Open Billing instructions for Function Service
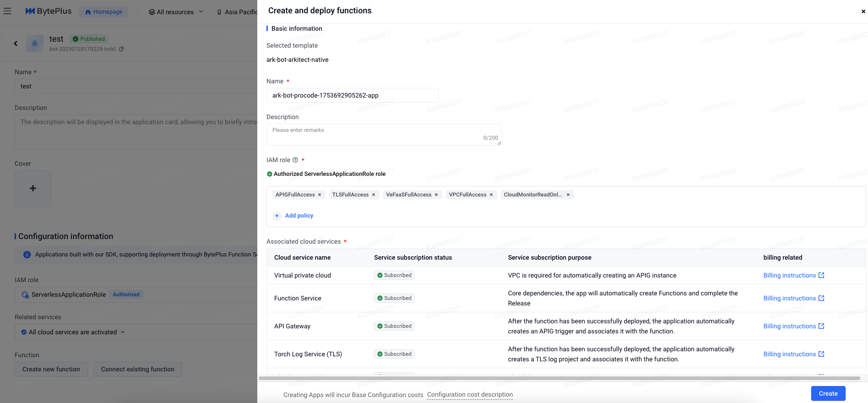Screen dimensions: 868x403 (x=790, y=298)
